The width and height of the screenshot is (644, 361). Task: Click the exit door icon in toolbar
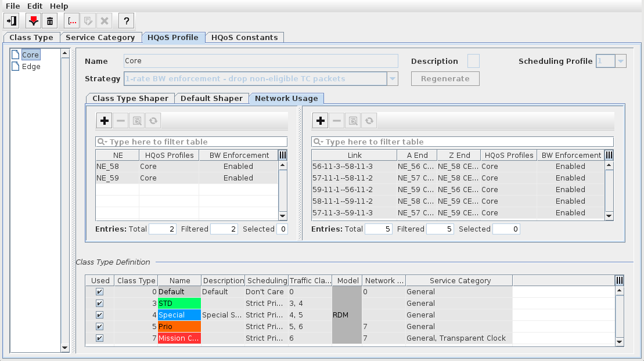[x=11, y=21]
